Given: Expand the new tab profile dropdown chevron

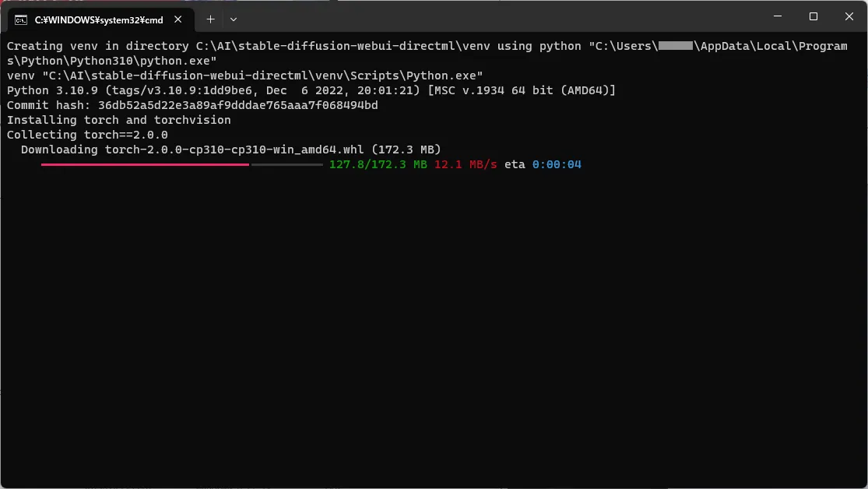Looking at the screenshot, I should pyautogui.click(x=234, y=19).
